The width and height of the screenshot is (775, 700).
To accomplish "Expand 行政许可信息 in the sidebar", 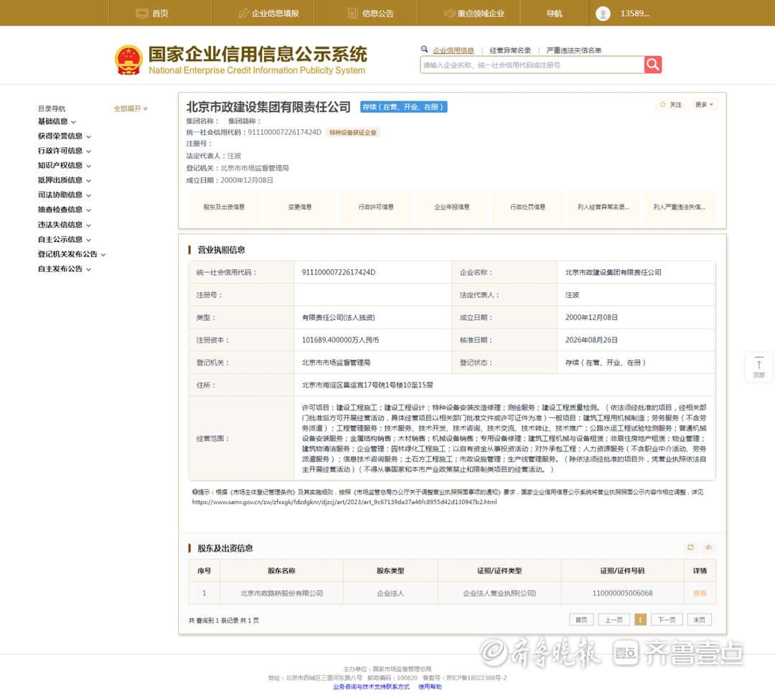I will coord(65,151).
